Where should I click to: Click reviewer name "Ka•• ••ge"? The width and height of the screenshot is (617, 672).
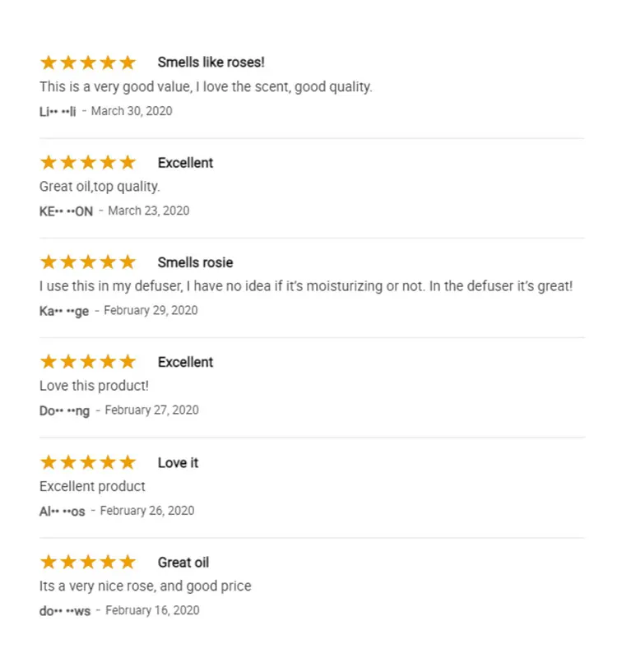(63, 311)
